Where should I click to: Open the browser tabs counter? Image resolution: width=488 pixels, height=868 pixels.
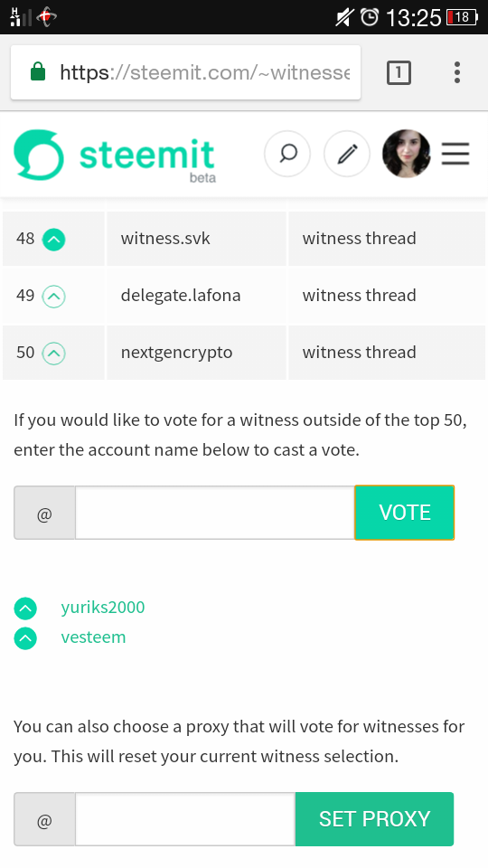pos(399,72)
